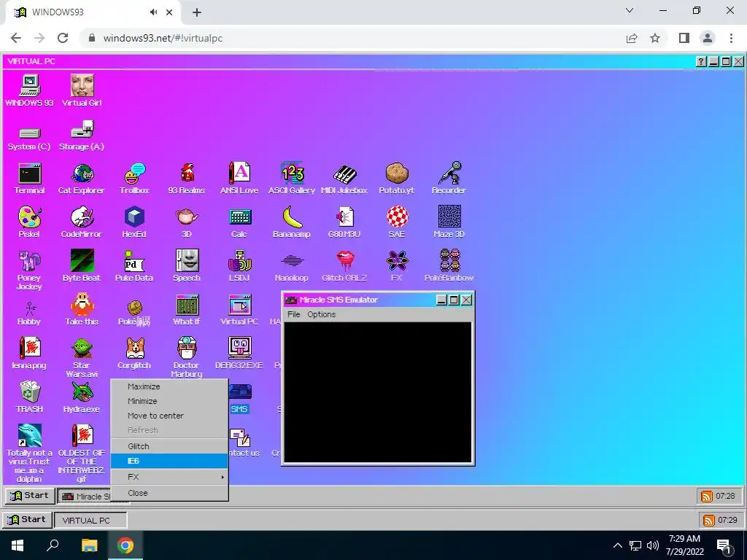This screenshot has width=747, height=560.
Task: Open System (C:) drive icon
Action: [29, 138]
